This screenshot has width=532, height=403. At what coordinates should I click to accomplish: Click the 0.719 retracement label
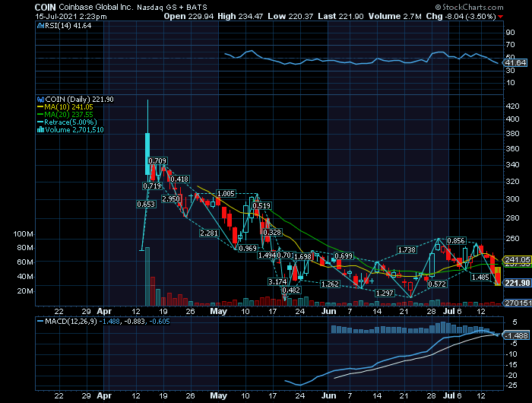152,186
